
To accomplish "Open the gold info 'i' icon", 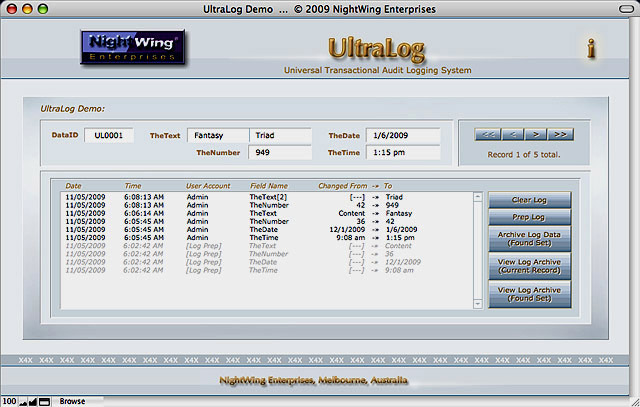I will click(591, 49).
